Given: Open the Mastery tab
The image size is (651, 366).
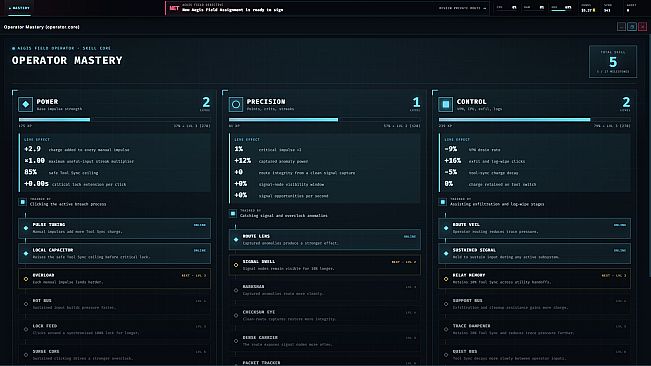Looking at the screenshot, I should pyautogui.click(x=19, y=8).
